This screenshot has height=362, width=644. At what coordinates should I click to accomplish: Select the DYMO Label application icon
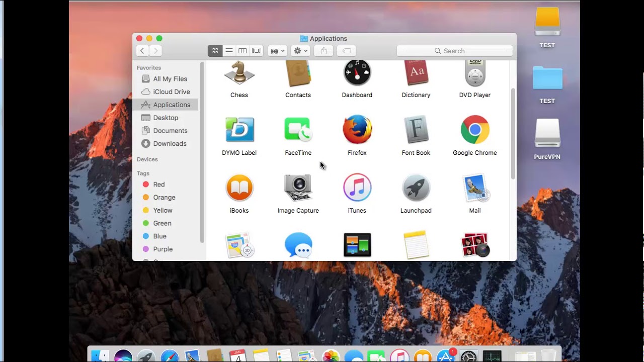[x=239, y=130]
